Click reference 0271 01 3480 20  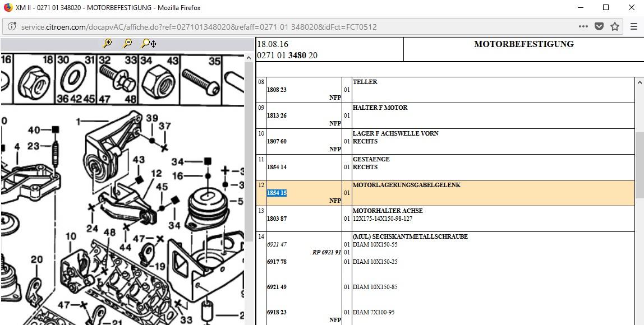pyautogui.click(x=287, y=55)
